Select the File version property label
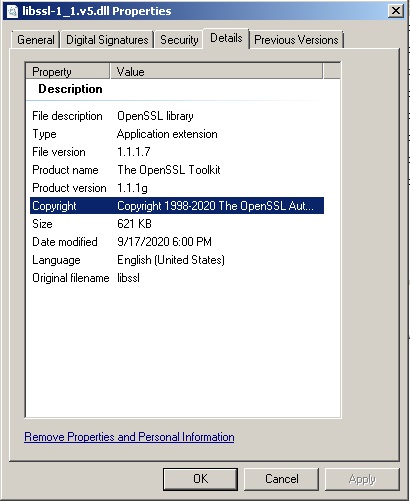The width and height of the screenshot is (410, 501). tap(59, 152)
